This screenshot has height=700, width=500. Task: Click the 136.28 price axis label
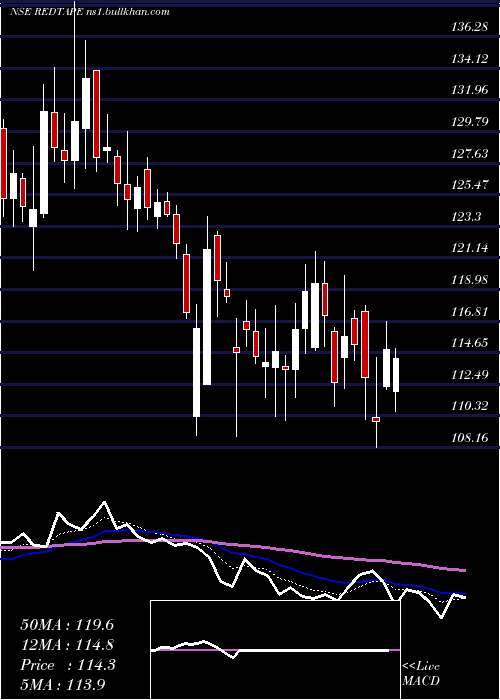click(x=469, y=27)
